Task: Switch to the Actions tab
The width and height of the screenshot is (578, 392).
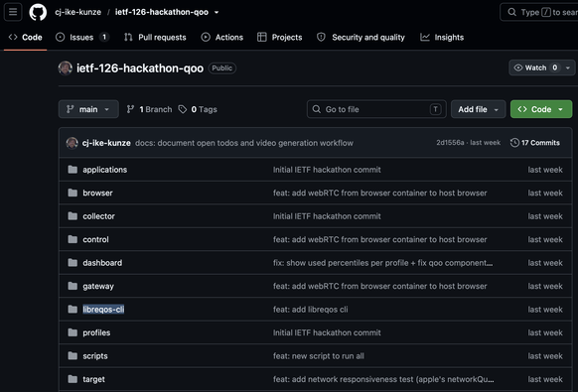Action: (221, 37)
